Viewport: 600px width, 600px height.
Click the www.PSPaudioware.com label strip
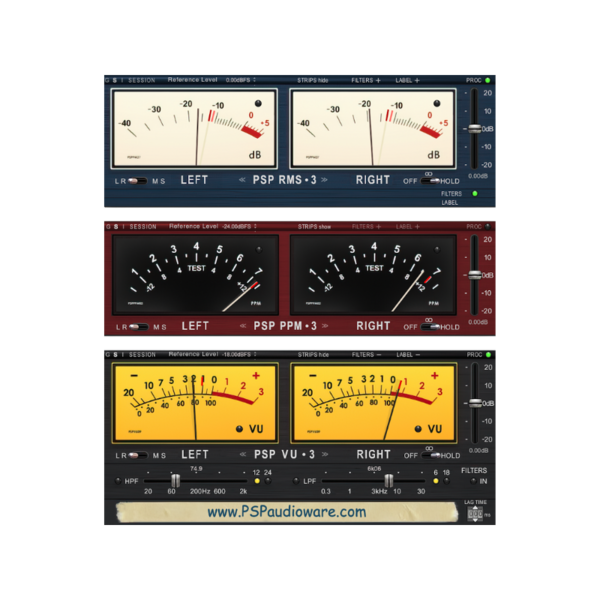(x=287, y=512)
